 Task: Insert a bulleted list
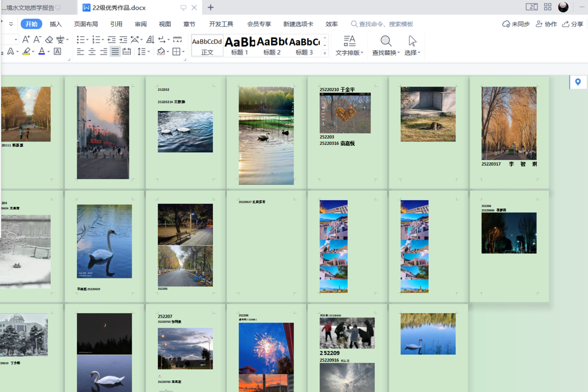[81, 40]
